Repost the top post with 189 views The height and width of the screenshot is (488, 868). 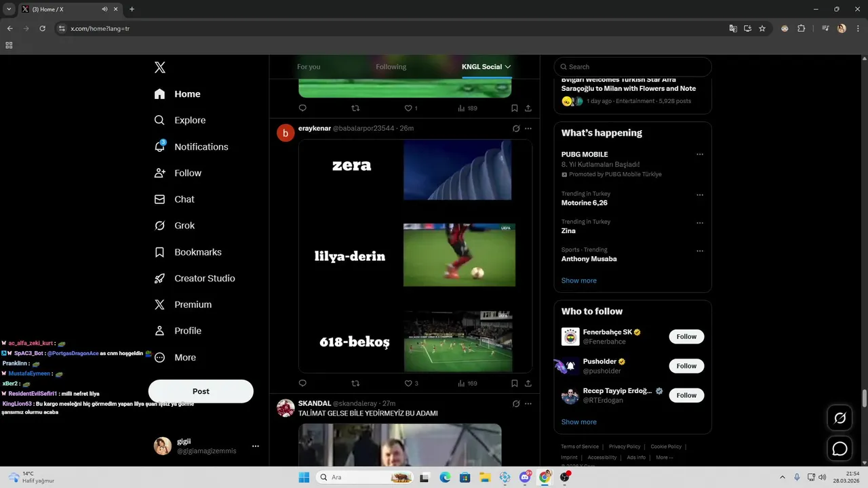(355, 108)
